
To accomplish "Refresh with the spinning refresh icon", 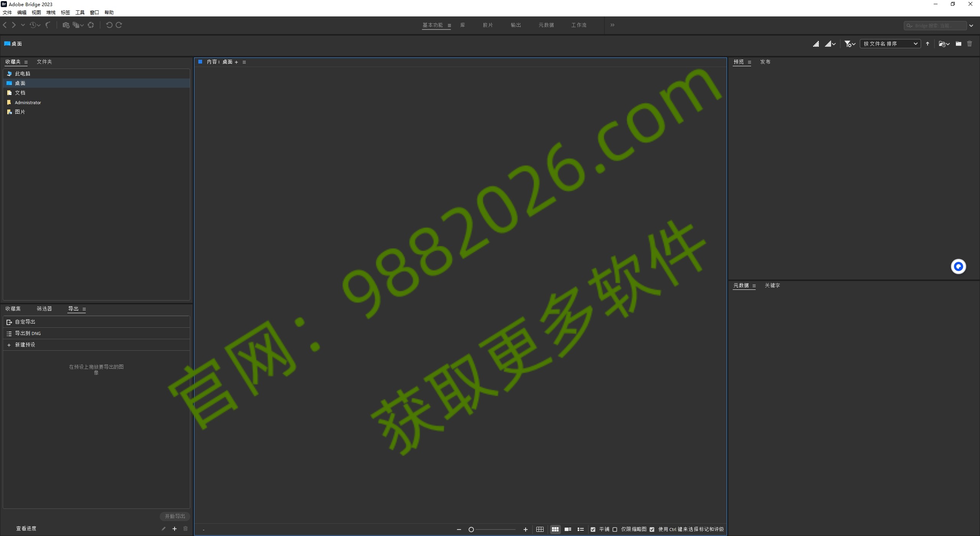I will 91,25.
